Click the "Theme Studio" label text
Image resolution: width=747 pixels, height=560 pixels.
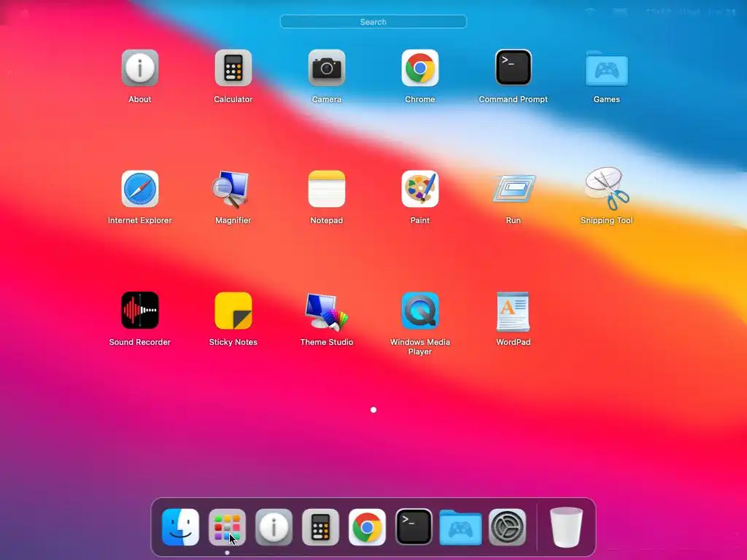[x=326, y=342]
